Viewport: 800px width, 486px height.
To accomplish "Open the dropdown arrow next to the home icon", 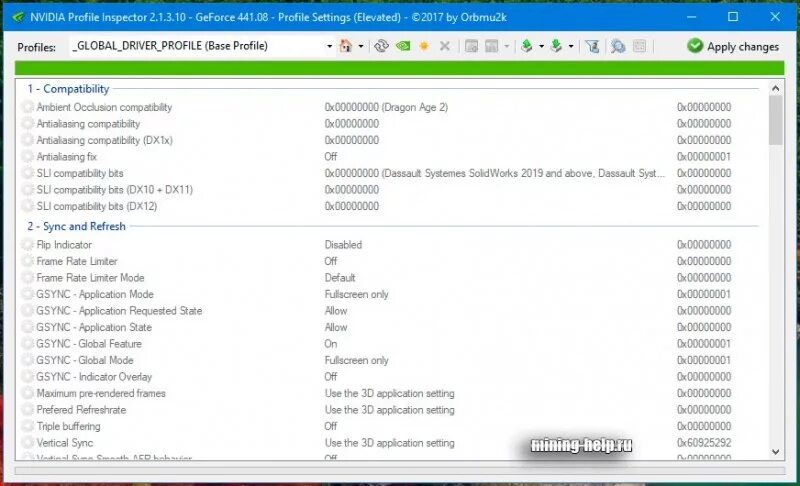I will [x=361, y=46].
